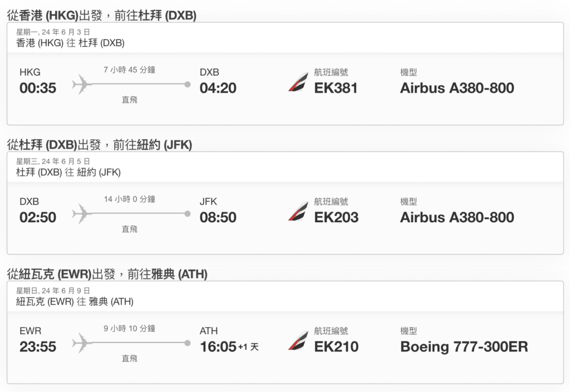
Task: Select flight number EK210
Action: 336,347
